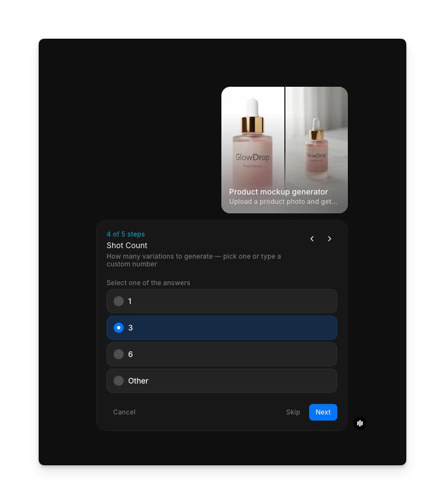445x504 pixels.
Task: Click 'Upload a product photo and get...' caption
Action: click(x=283, y=202)
